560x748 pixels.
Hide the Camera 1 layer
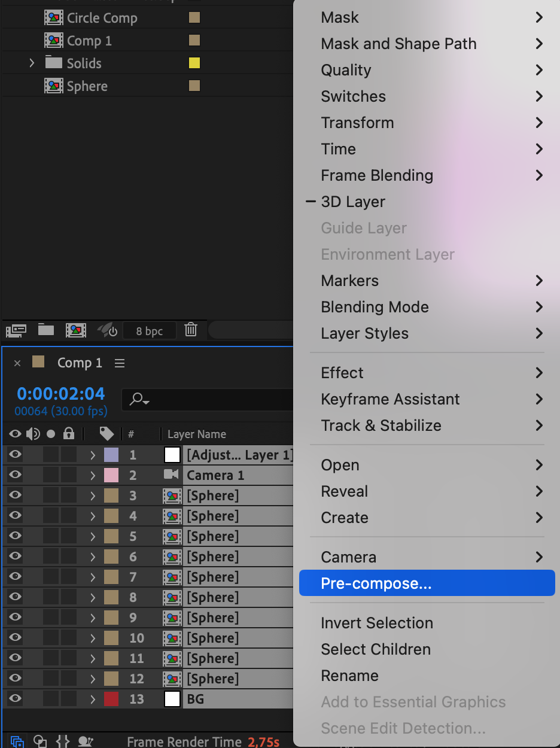15,475
